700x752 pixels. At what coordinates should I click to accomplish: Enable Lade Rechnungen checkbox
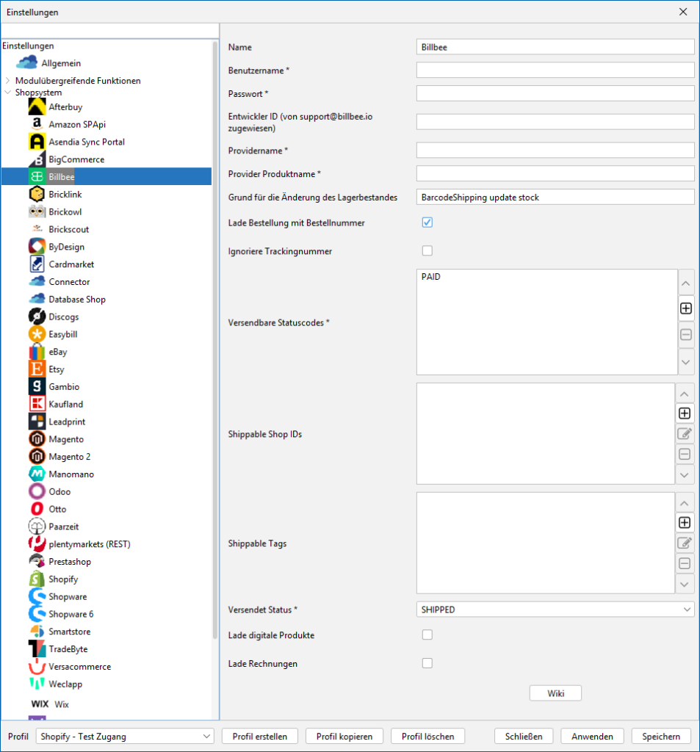click(427, 664)
